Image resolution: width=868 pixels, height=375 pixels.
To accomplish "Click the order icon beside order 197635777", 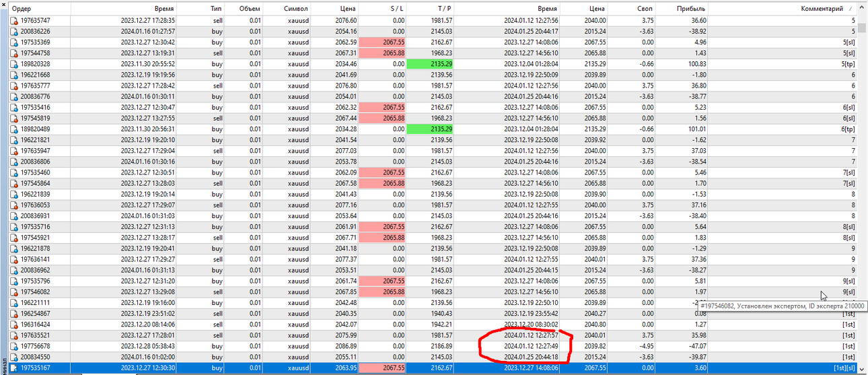I will click(x=14, y=86).
